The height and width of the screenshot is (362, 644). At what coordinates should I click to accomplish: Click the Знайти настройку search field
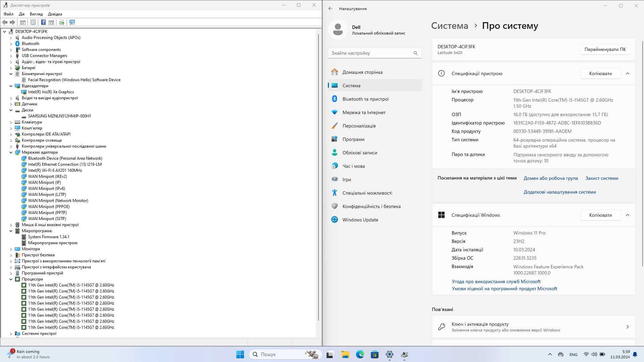point(375,53)
